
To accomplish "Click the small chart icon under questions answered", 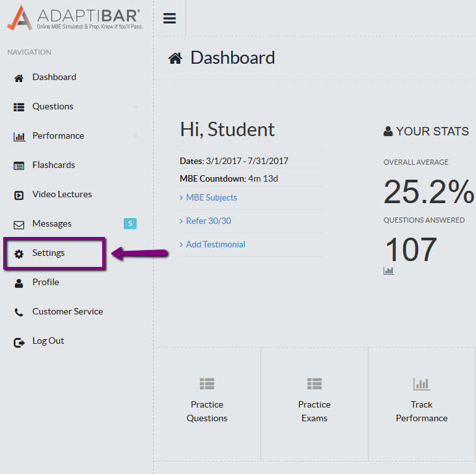I will coord(389,270).
